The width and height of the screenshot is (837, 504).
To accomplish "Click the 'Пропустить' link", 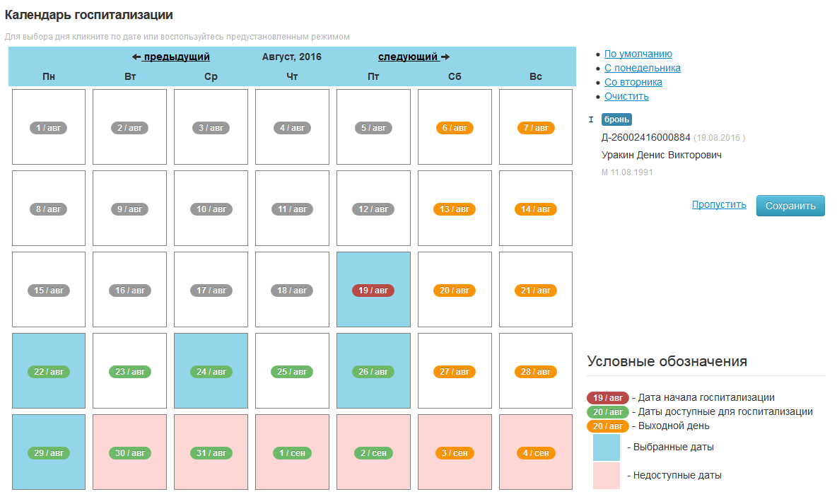I will click(x=719, y=204).
